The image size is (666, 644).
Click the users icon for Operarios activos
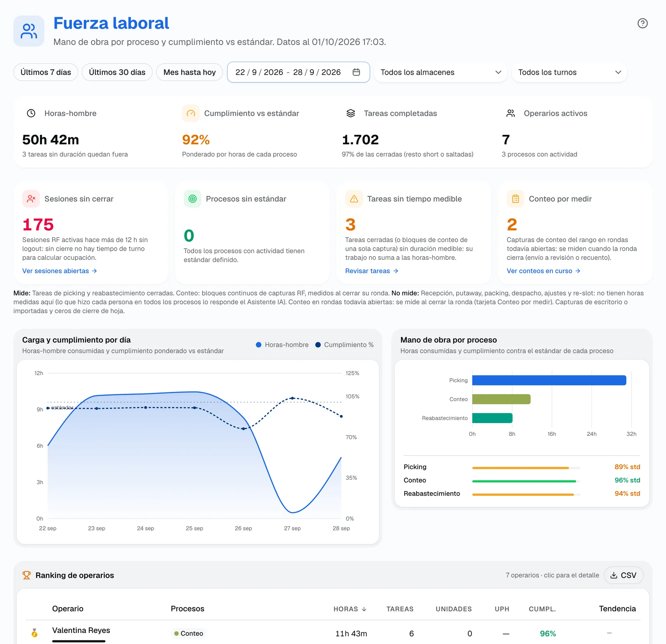[x=510, y=113]
